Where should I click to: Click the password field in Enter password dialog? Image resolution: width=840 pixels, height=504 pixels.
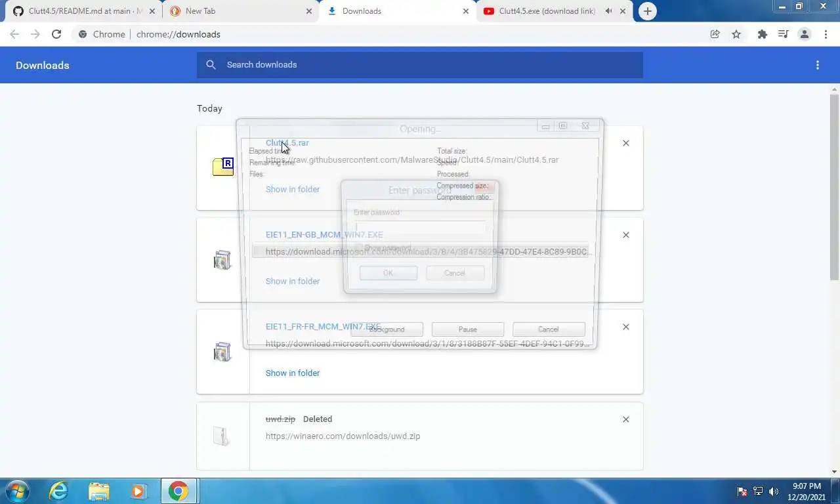[x=420, y=228]
